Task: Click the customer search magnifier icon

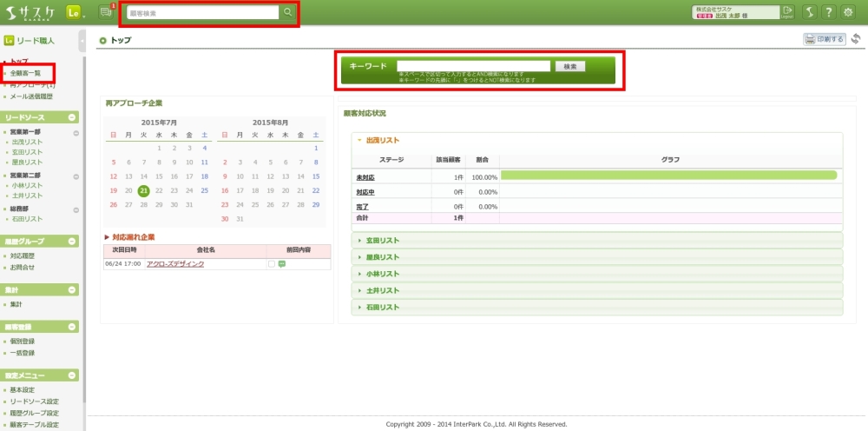Action: 287,12
